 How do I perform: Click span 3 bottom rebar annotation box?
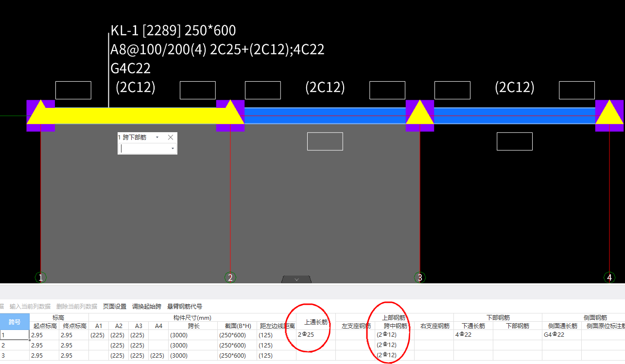(515, 141)
